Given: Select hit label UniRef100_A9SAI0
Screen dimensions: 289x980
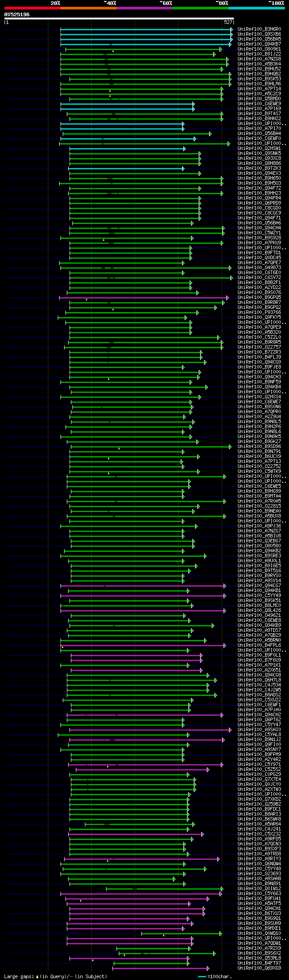Looking at the screenshot, I should click(259, 730).
